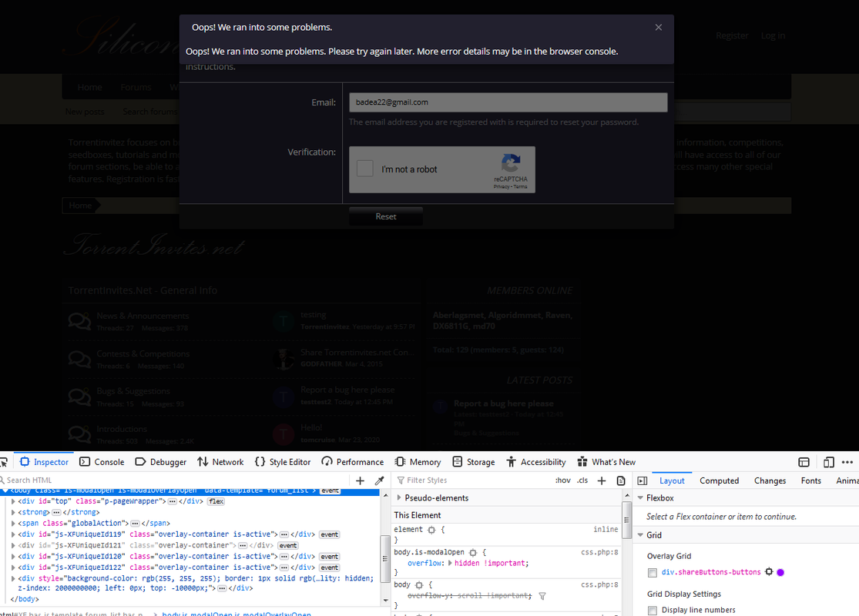Pick an element with the DevTools picker

[3, 462]
